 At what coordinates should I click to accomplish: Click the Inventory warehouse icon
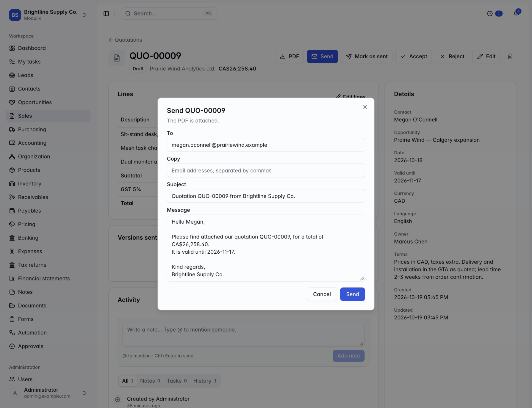[12, 183]
